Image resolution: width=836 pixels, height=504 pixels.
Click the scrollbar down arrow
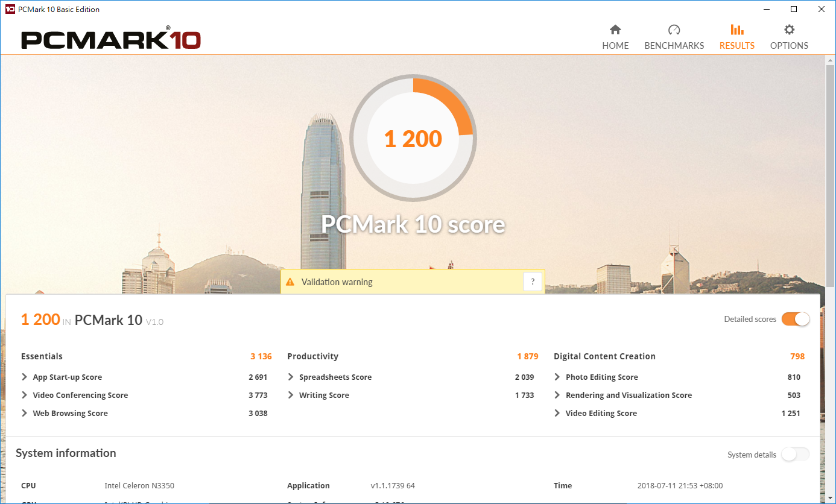pos(830,498)
